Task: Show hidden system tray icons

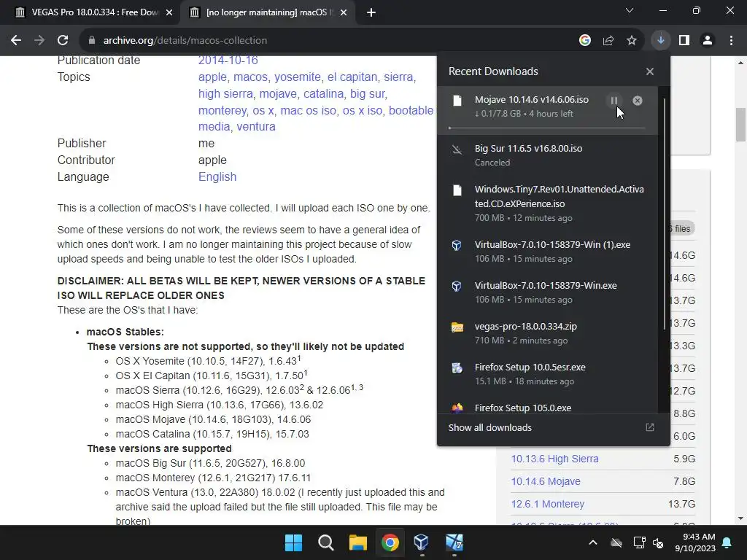Action: pos(592,542)
